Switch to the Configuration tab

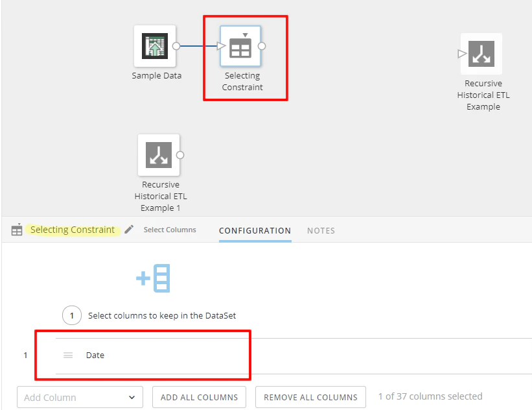pos(255,231)
